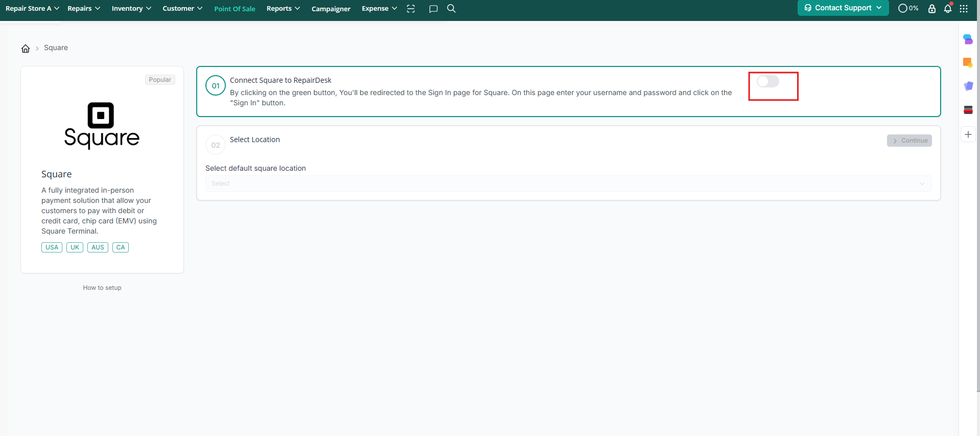Click the barcode scan icon
This screenshot has height=436, width=980.
click(411, 9)
